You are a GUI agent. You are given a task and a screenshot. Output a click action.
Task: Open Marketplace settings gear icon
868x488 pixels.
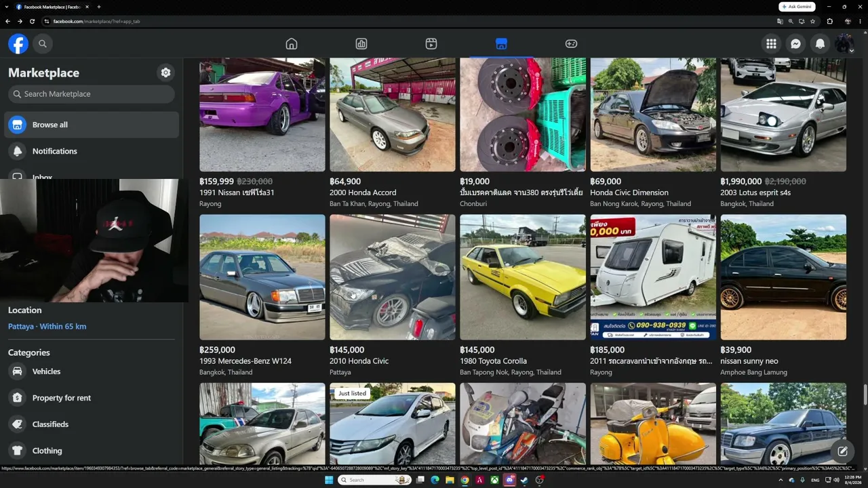tap(165, 73)
